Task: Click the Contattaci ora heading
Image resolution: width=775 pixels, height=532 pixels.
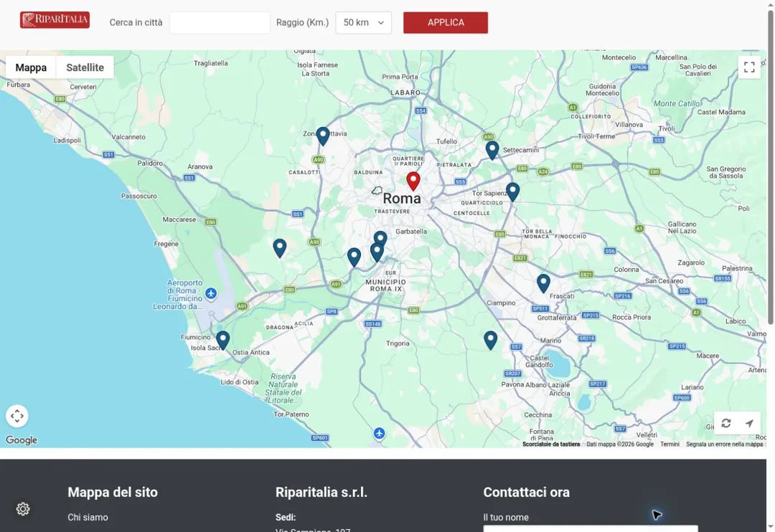Action: pos(527,492)
